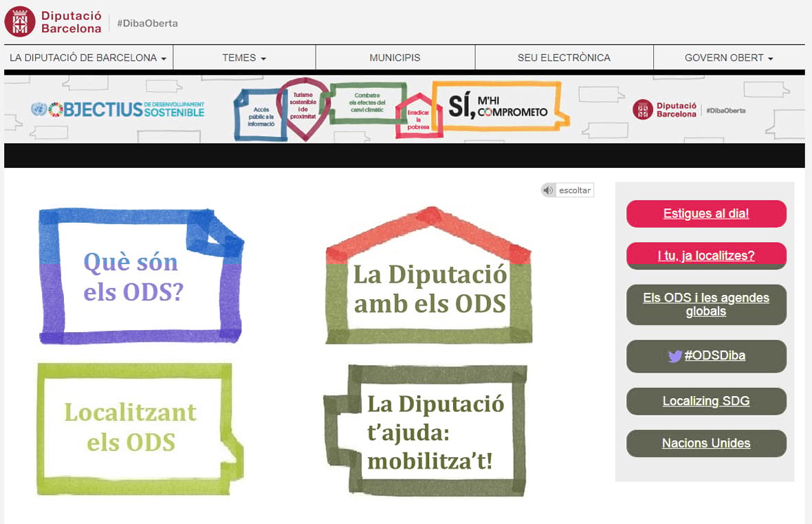This screenshot has height=524, width=812.
Task: Click the speaker icon beside escoltar
Action: [x=548, y=190]
